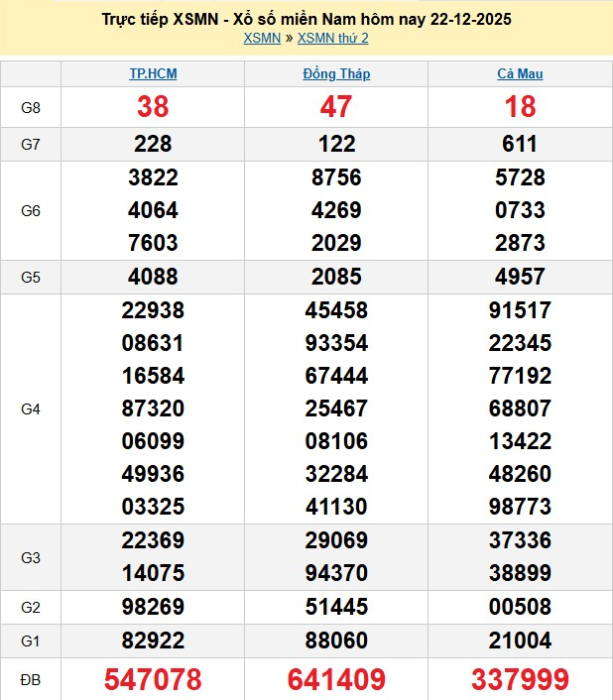The image size is (613, 700).
Task: Click the G4 row label
Action: [31, 408]
